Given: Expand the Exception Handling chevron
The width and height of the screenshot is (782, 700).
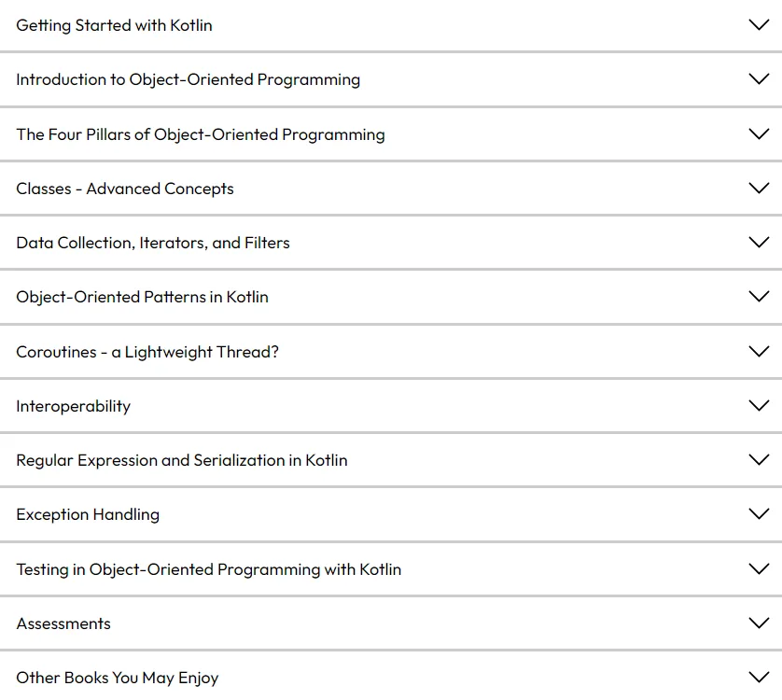Looking at the screenshot, I should coord(759,514).
